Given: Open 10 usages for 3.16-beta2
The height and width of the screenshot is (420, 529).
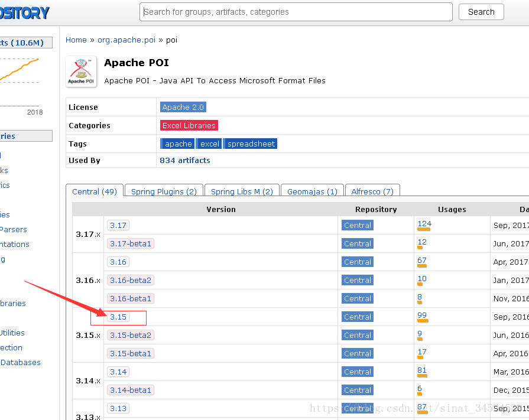Looking at the screenshot, I should click(421, 279).
